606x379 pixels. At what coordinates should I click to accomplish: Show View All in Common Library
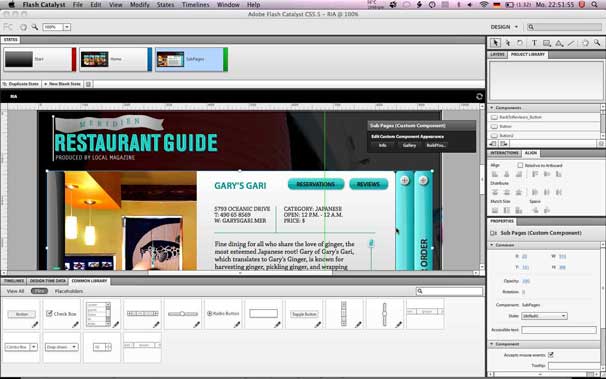click(x=15, y=291)
